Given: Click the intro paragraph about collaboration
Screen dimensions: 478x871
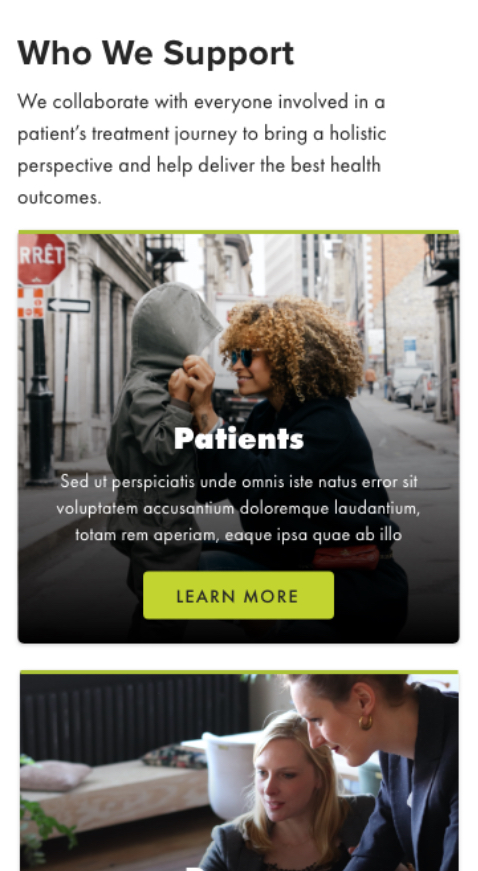Looking at the screenshot, I should (202, 149).
